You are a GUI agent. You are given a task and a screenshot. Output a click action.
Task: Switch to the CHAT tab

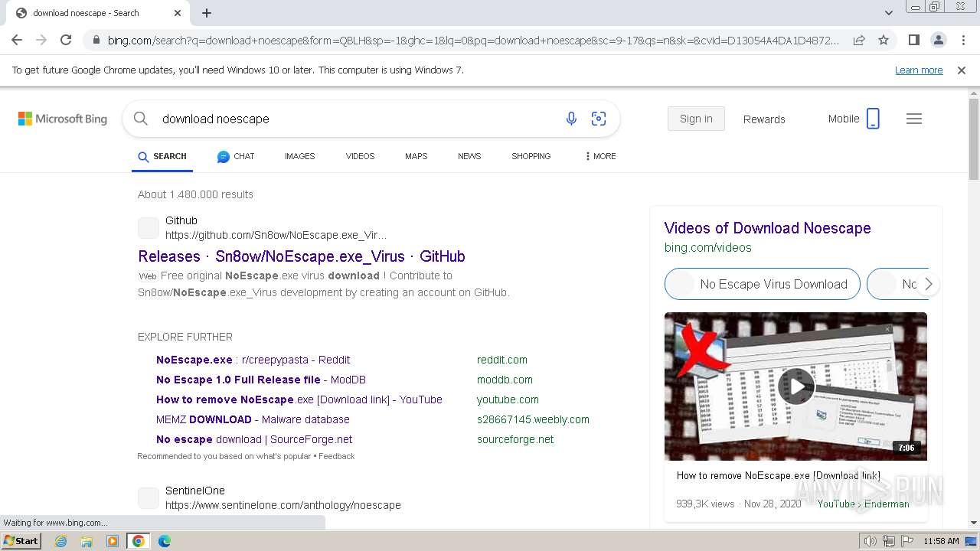point(236,156)
